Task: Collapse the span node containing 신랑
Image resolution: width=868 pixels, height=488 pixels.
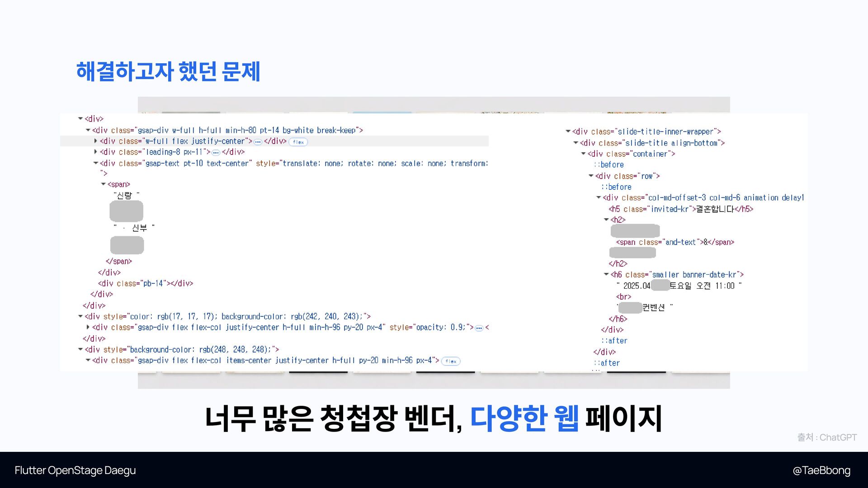Action: (x=103, y=184)
